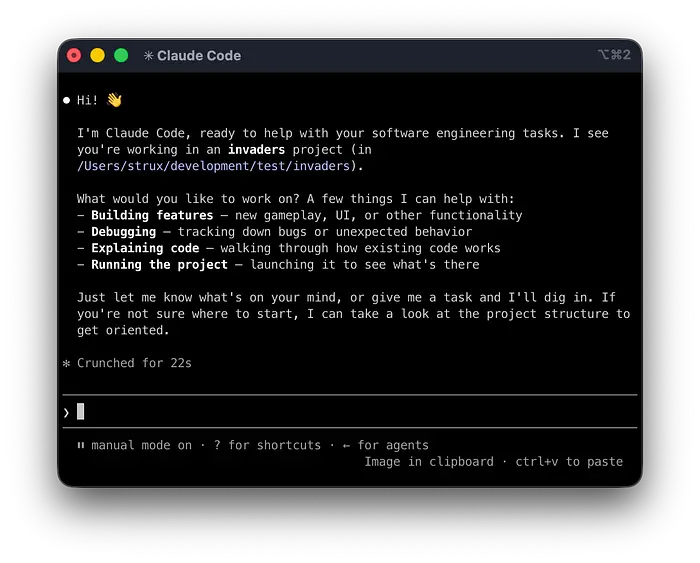Click the yellow minimize window button
Screen dimensions: 700x563
97,55
